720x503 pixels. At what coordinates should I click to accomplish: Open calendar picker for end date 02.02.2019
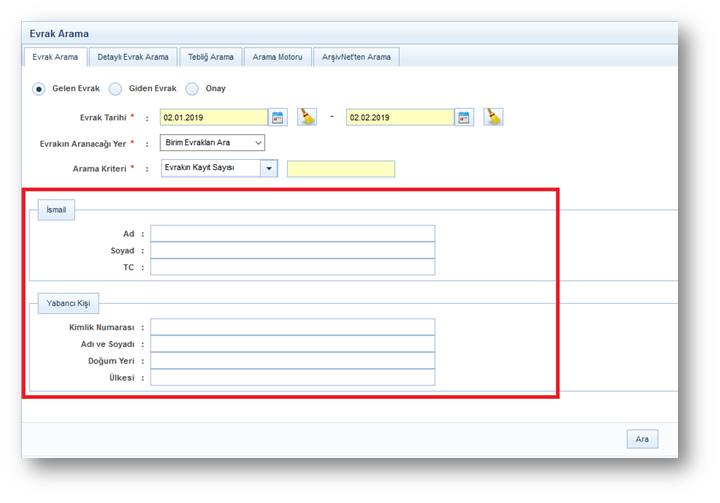coord(464,117)
